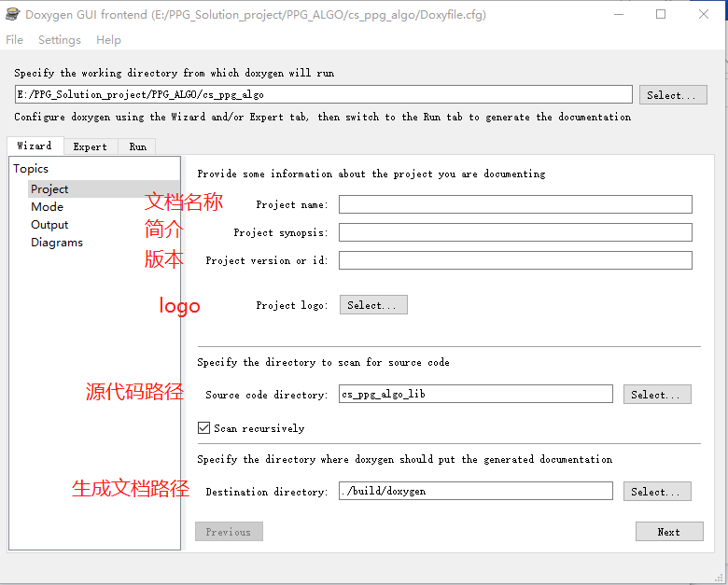Image resolution: width=728 pixels, height=585 pixels.
Task: Close the Doxygen GUI frontend window
Action: 704,14
